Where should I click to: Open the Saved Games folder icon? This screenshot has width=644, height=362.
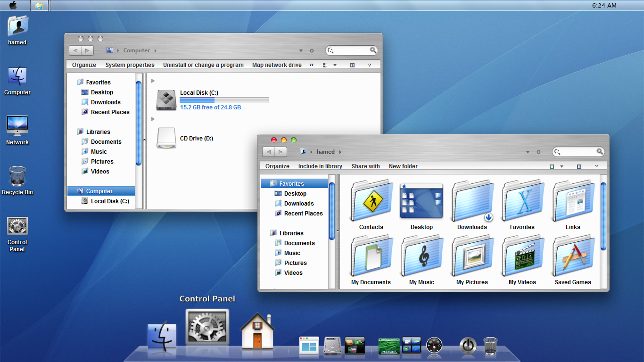tap(572, 257)
